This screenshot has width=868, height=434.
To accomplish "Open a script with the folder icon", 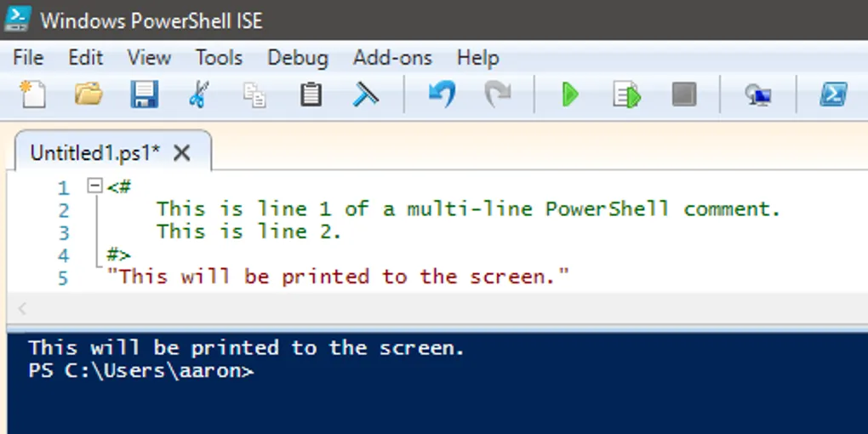I will click(88, 94).
